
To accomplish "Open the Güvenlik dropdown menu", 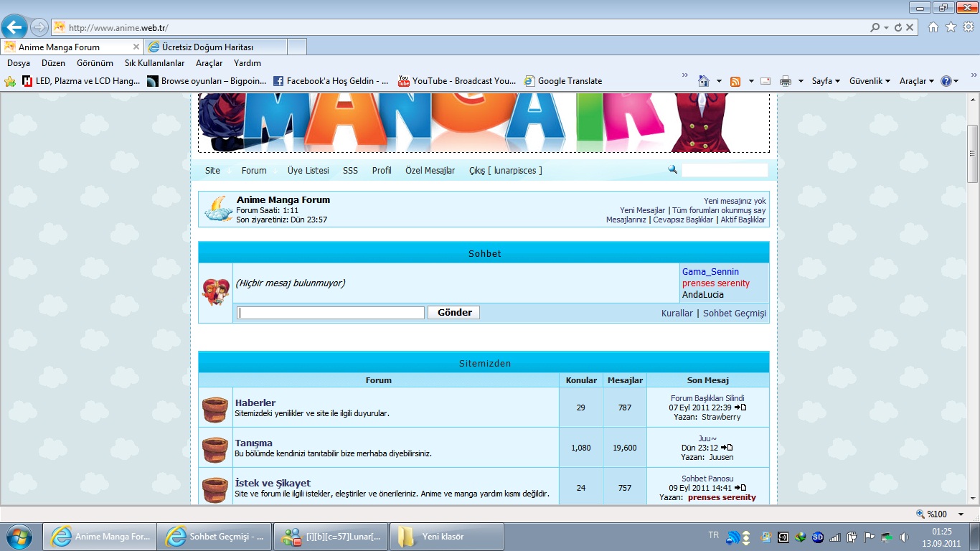I will click(870, 81).
